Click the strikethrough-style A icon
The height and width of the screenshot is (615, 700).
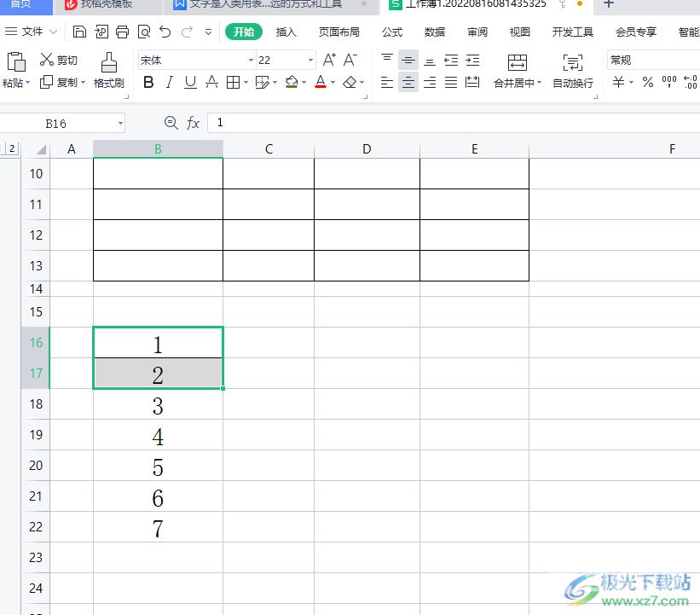(x=212, y=82)
